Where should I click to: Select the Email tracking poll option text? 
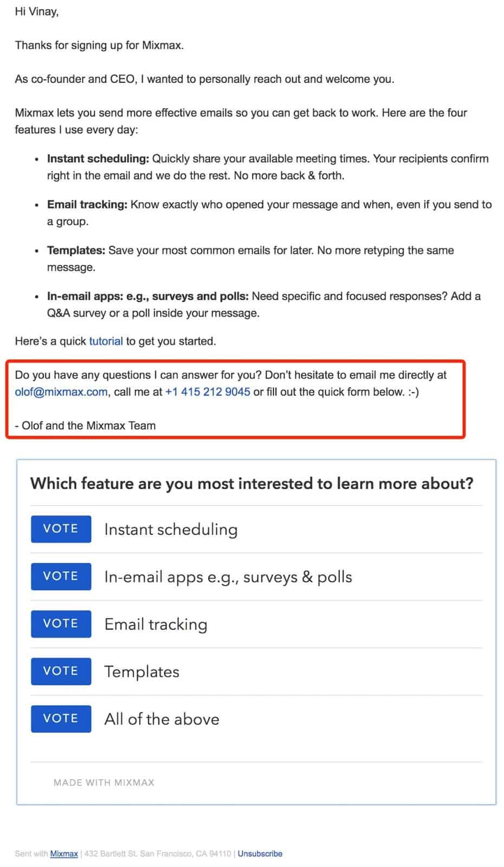(156, 624)
